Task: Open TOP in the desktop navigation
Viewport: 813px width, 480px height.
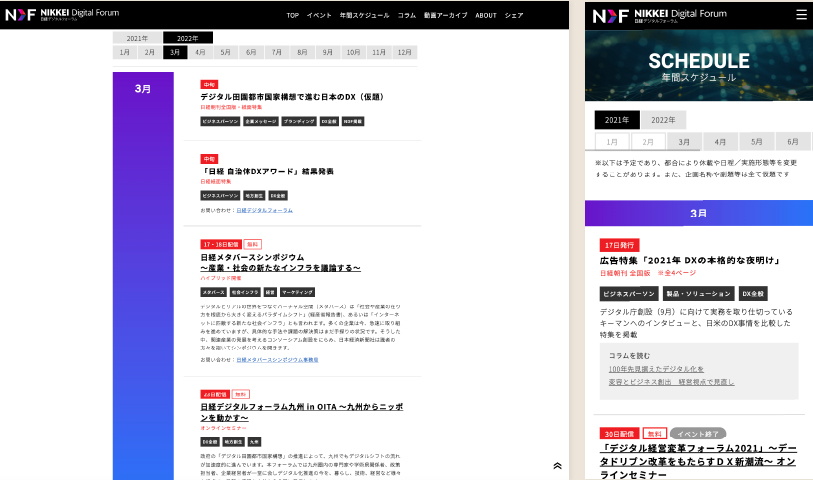Action: coord(292,16)
